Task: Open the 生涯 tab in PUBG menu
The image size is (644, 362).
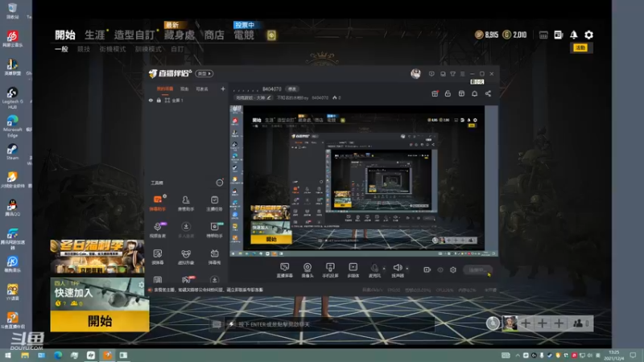Action: 95,35
